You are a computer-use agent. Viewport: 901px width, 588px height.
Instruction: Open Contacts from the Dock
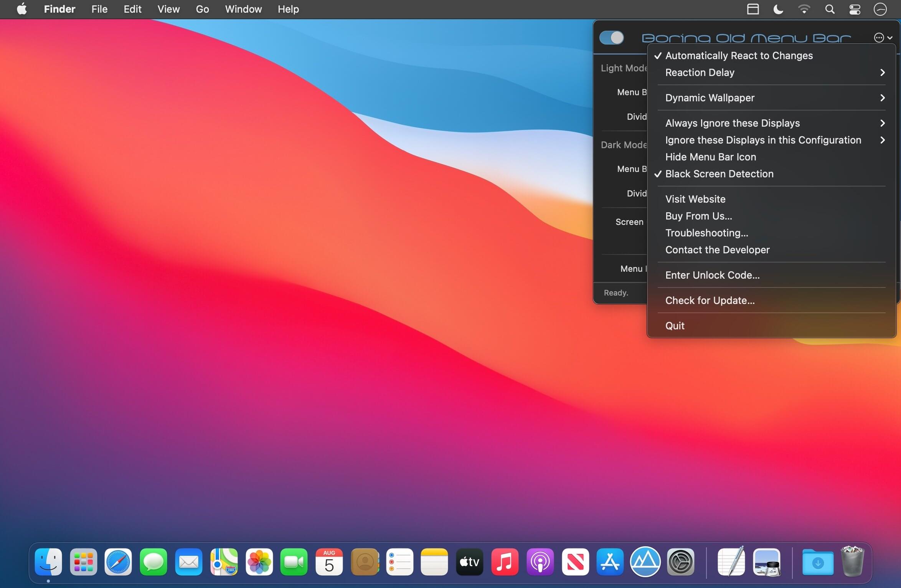coord(365,562)
